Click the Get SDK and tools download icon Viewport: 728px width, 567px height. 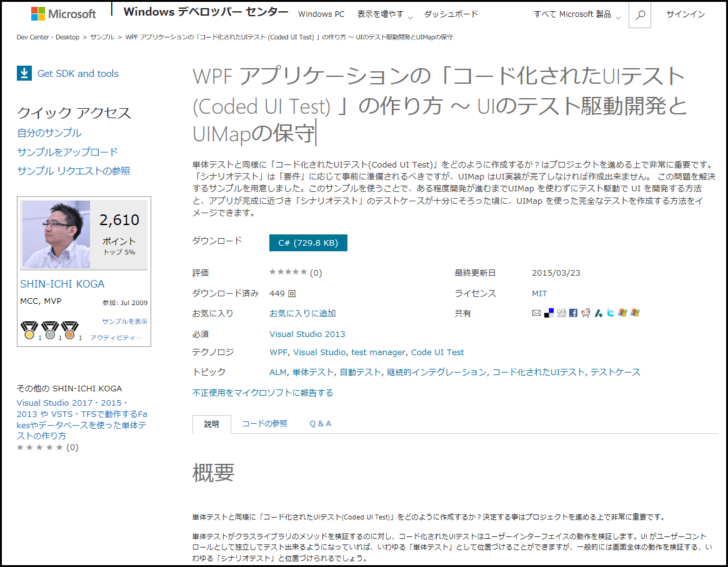[24, 73]
